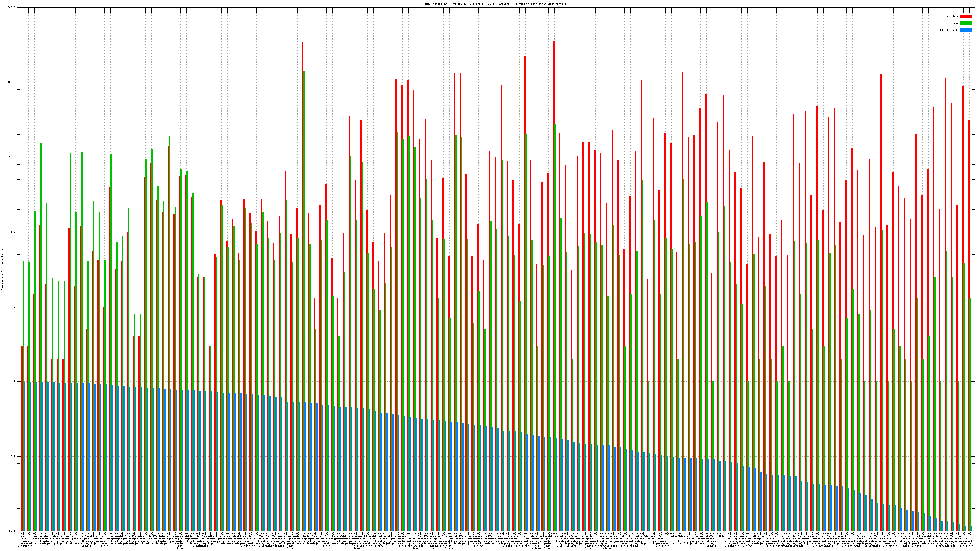Click the 'Not Spam' legend label
Image resolution: width=980 pixels, height=551 pixels.
click(953, 16)
